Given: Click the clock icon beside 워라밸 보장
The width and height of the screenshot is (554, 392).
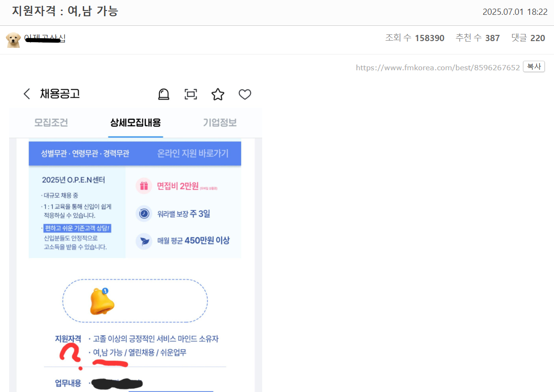Looking at the screenshot, I should (x=144, y=214).
